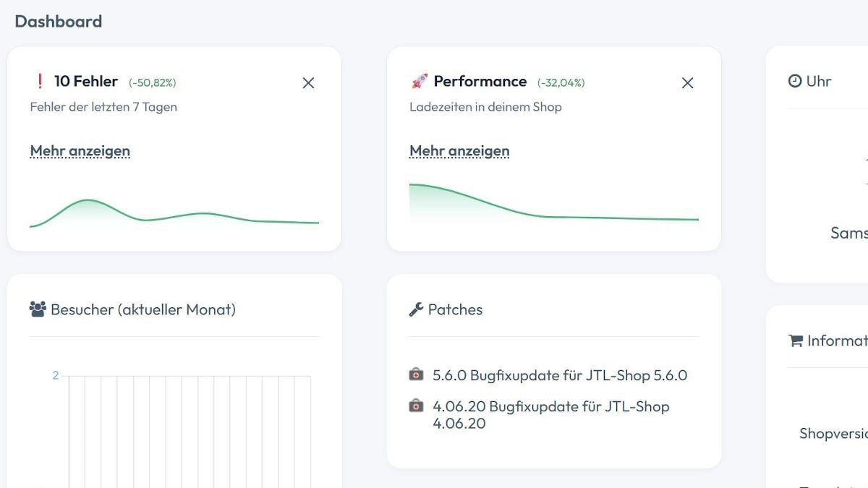Click the rocket Performance icon
The width and height of the screenshot is (868, 488).
click(x=420, y=81)
